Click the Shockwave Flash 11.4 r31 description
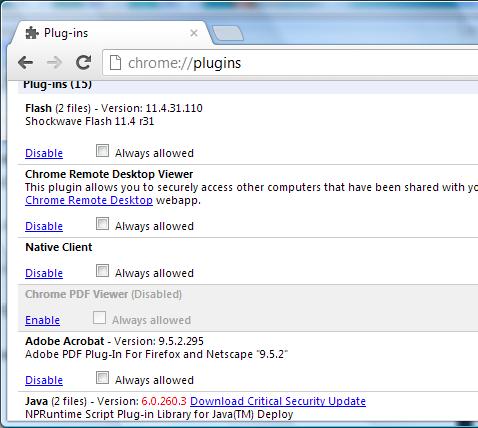Screen dimensions: 478x428 pyautogui.click(x=90, y=121)
